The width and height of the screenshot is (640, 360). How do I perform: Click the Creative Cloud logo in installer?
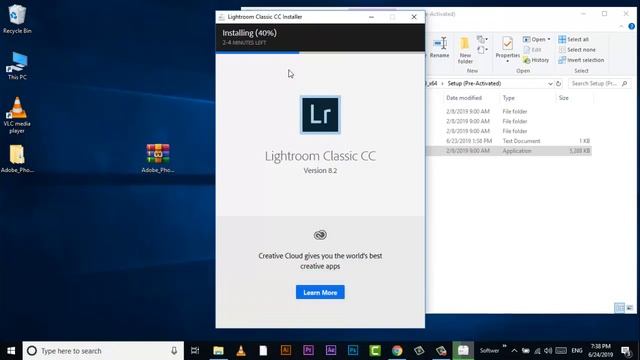click(320, 235)
